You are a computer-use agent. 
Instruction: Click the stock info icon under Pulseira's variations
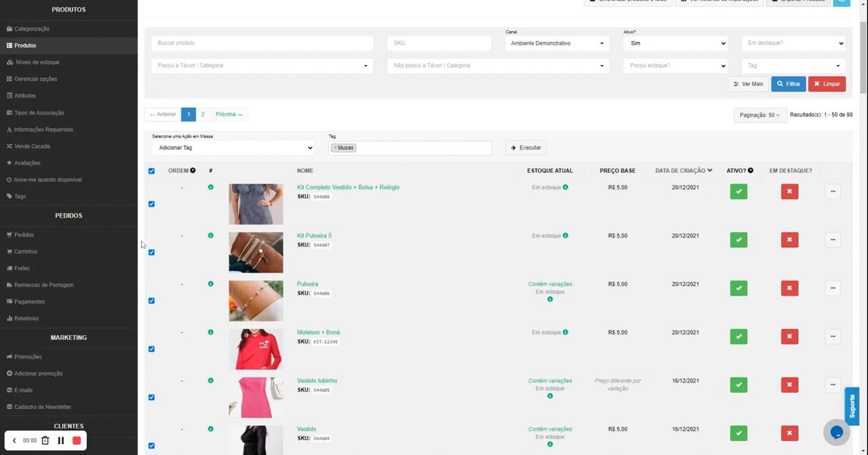(x=550, y=299)
